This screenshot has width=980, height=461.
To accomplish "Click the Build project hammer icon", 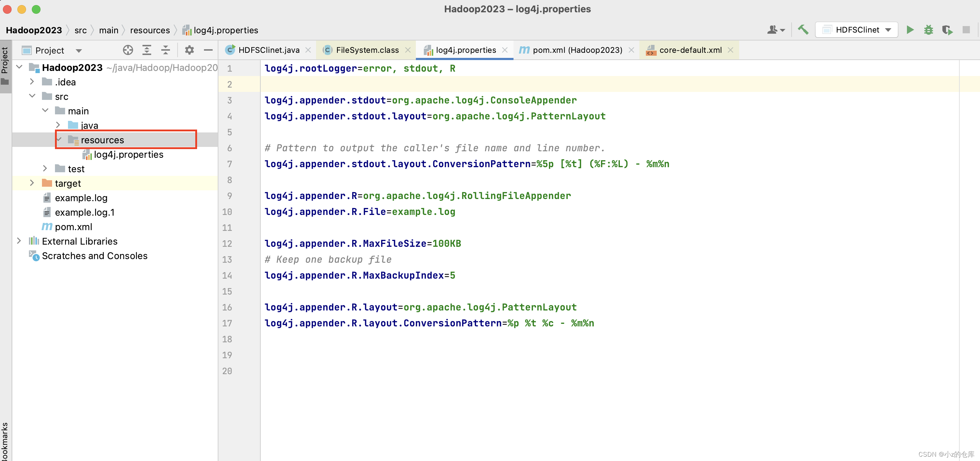I will point(803,30).
